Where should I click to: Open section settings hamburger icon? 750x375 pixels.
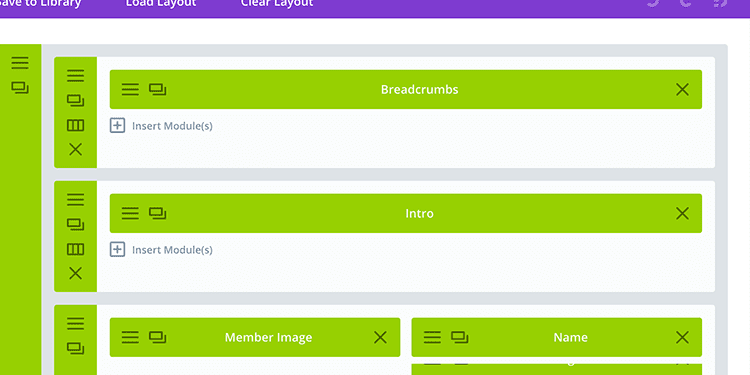20,63
